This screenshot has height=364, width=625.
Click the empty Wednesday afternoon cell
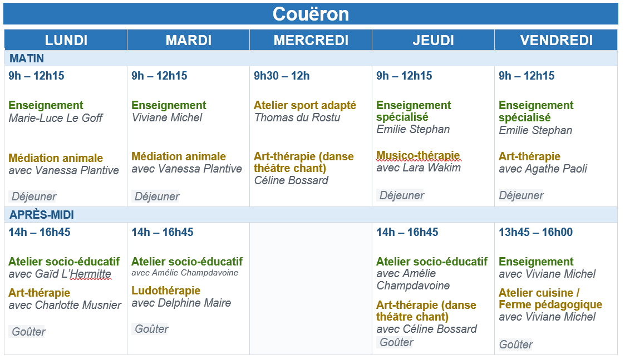(311, 288)
